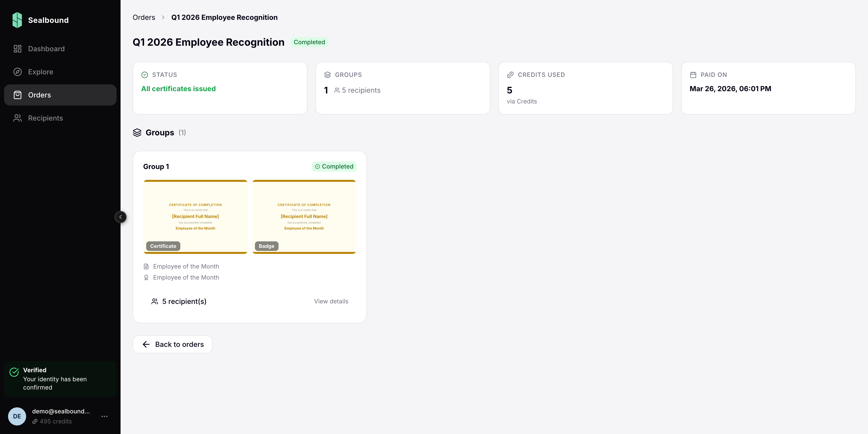The height and width of the screenshot is (434, 868).
Task: Click the Orders breadcrumb link
Action: [144, 18]
